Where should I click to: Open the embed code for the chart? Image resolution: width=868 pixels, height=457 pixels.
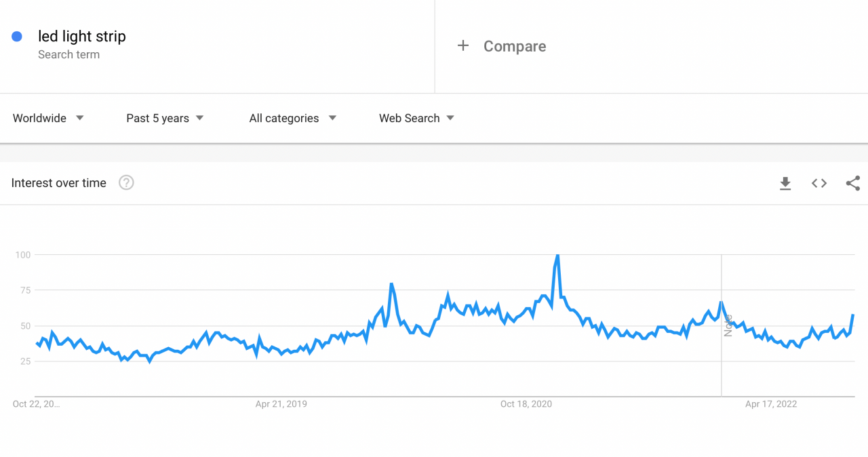click(x=819, y=183)
